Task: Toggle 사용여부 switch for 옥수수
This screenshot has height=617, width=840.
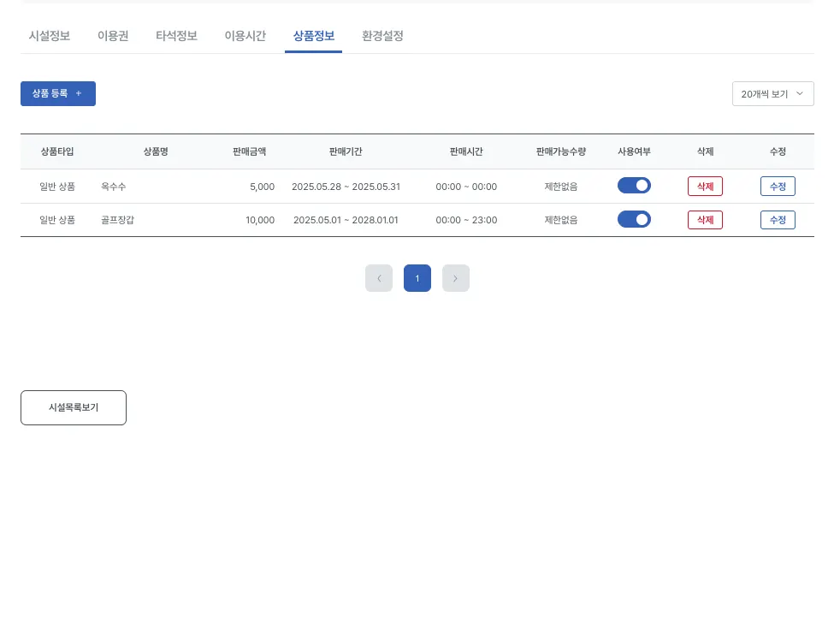Action: click(x=635, y=186)
